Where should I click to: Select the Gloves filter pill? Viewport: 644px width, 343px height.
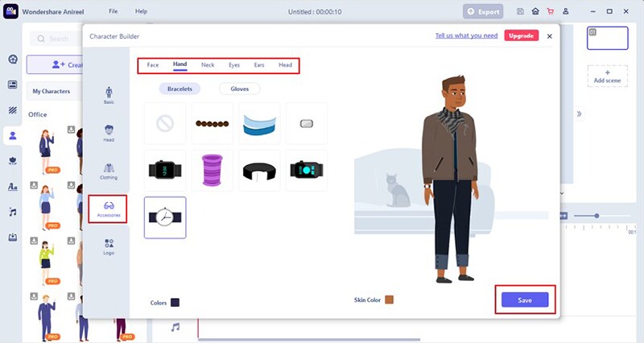click(x=239, y=89)
